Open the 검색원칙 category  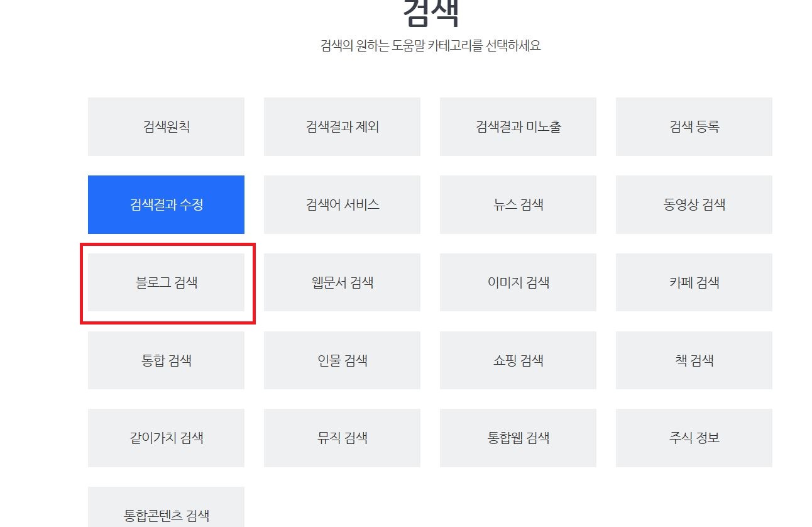click(166, 126)
